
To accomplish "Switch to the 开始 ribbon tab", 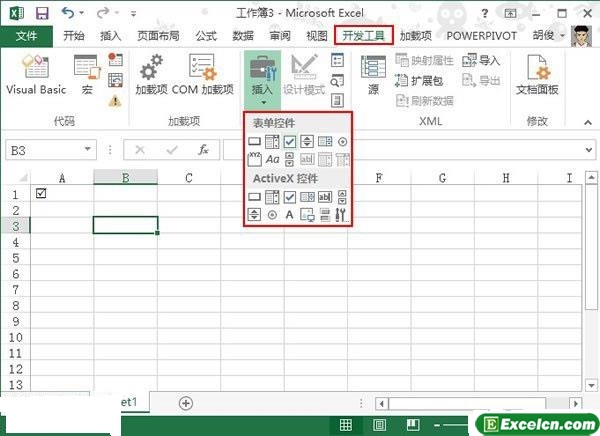I will (74, 36).
